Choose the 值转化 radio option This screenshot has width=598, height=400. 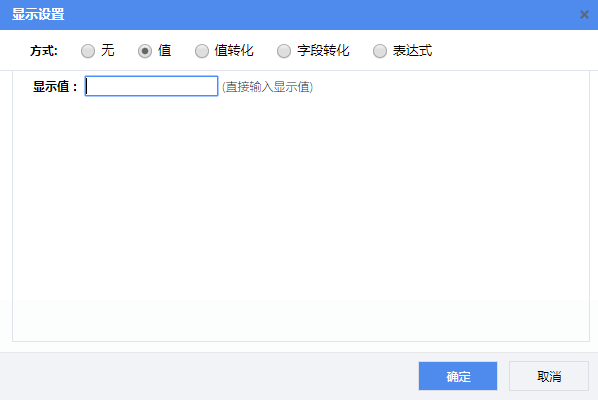point(202,51)
